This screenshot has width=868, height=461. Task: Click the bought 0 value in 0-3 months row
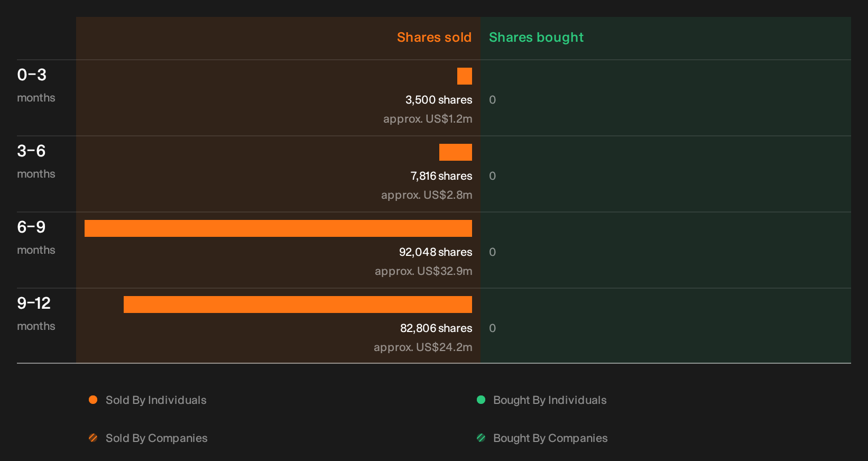point(492,100)
